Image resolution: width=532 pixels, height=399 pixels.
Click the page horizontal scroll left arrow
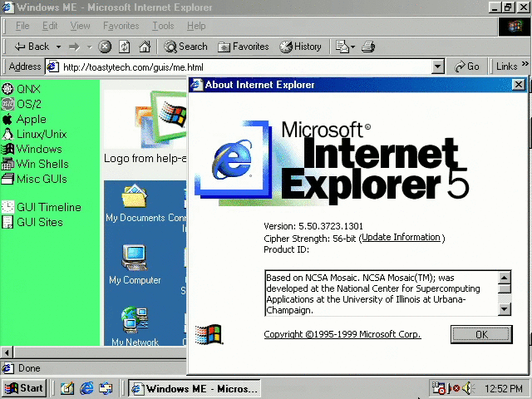[7, 352]
